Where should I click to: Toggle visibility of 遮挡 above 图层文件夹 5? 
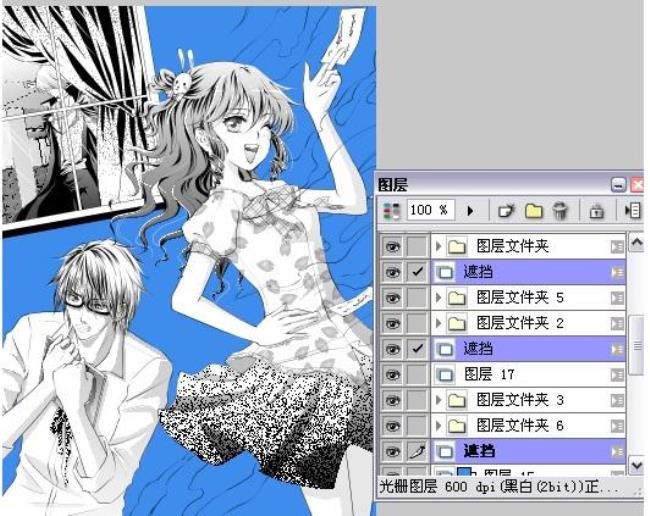(393, 273)
